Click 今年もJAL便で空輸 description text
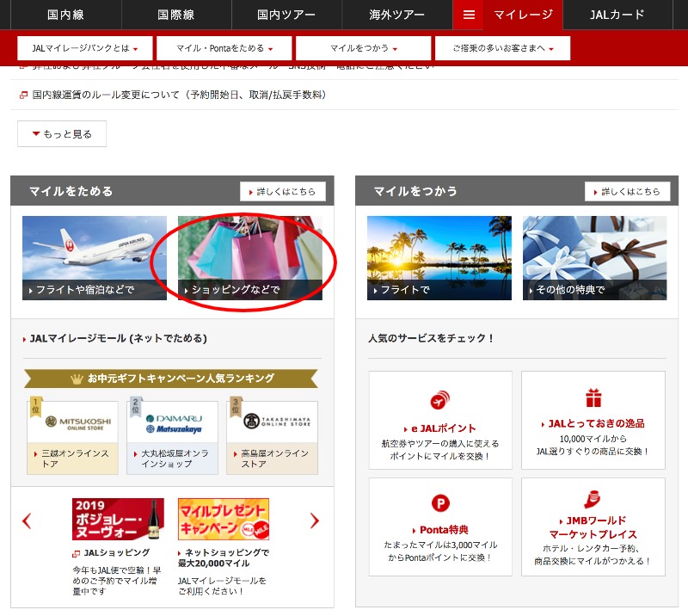The width and height of the screenshot is (688, 616). pos(117,581)
